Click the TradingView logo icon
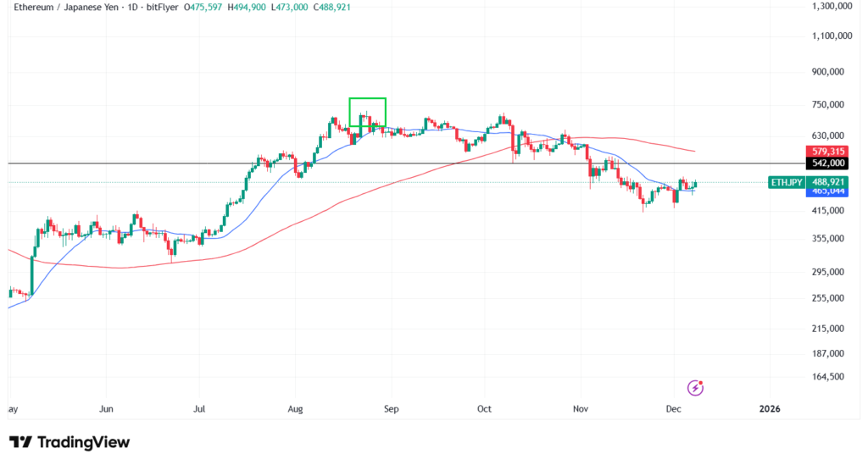 click(x=20, y=442)
